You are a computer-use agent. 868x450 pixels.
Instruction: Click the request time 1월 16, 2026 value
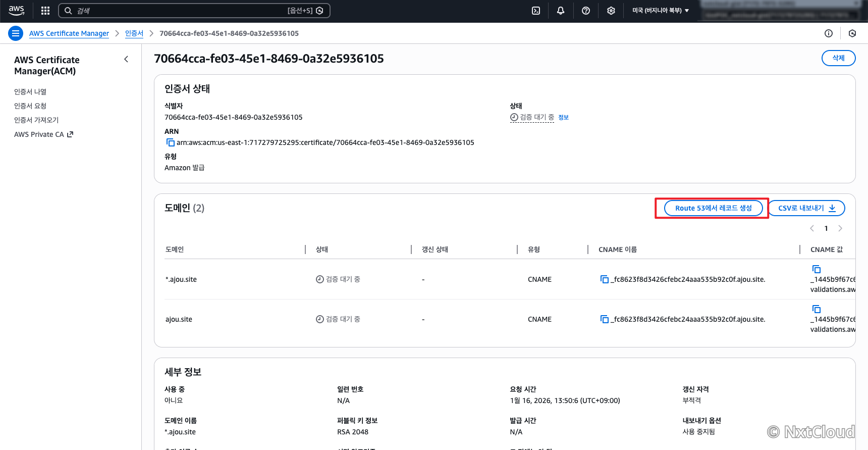pos(565,401)
